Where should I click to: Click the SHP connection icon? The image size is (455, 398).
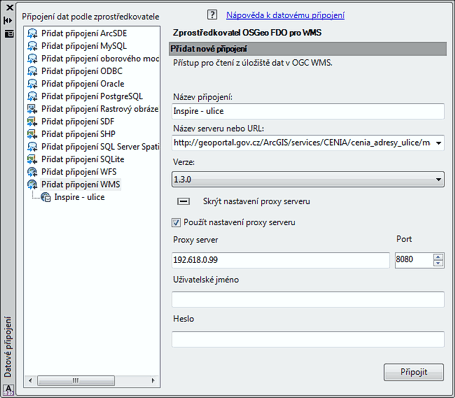tap(32, 134)
